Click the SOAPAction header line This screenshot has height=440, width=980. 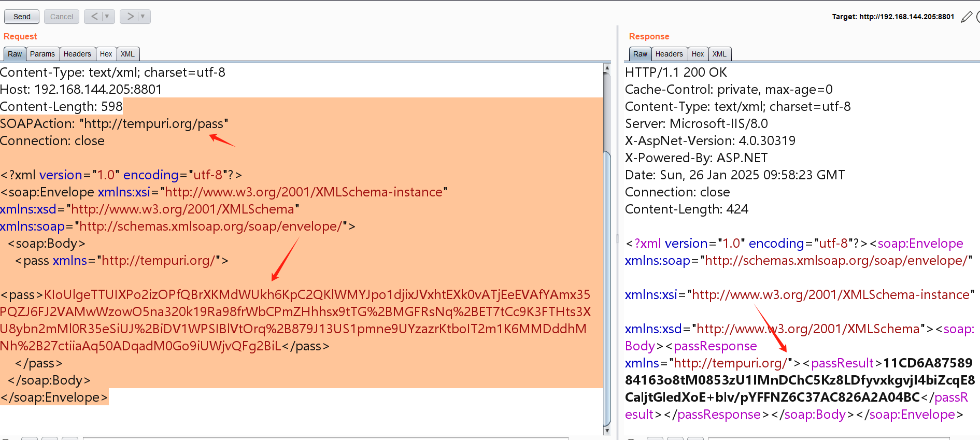pos(114,123)
